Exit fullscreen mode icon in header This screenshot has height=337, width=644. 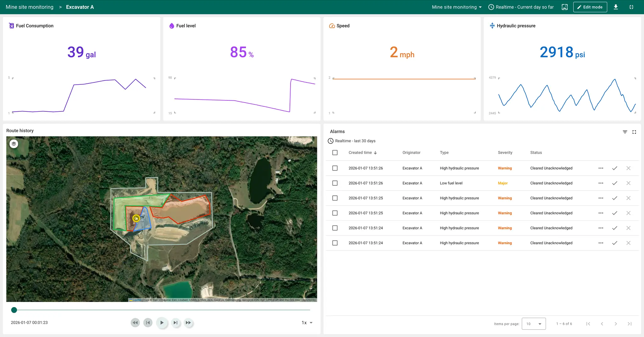pyautogui.click(x=631, y=7)
